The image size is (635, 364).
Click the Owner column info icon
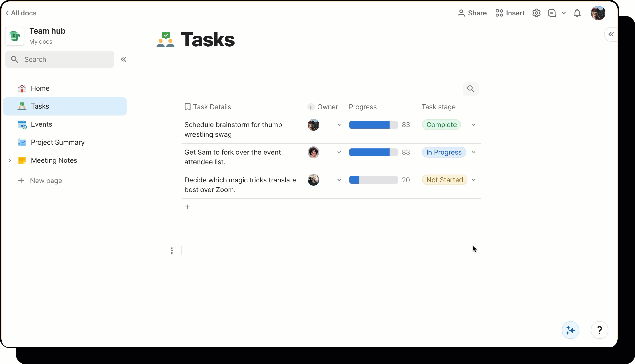pos(311,107)
